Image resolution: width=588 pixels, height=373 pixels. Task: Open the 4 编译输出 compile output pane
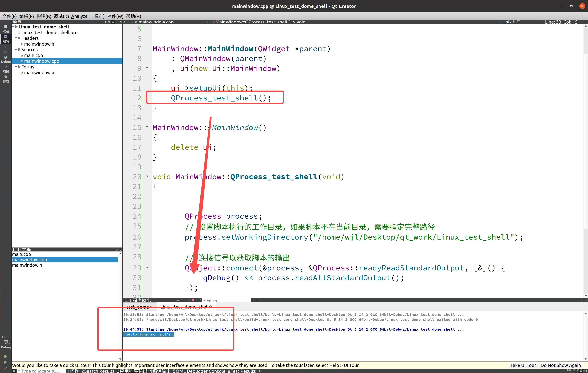point(160,371)
